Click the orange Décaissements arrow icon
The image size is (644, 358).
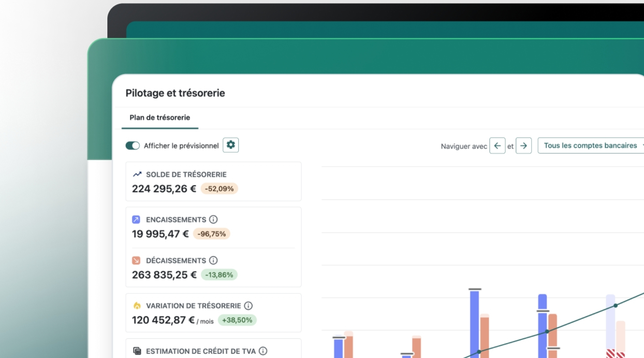point(136,260)
